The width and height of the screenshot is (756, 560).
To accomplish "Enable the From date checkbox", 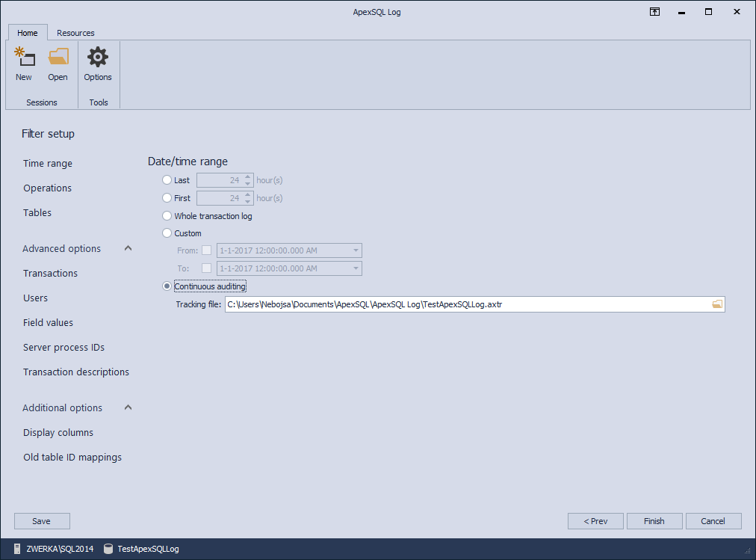I will pos(206,250).
